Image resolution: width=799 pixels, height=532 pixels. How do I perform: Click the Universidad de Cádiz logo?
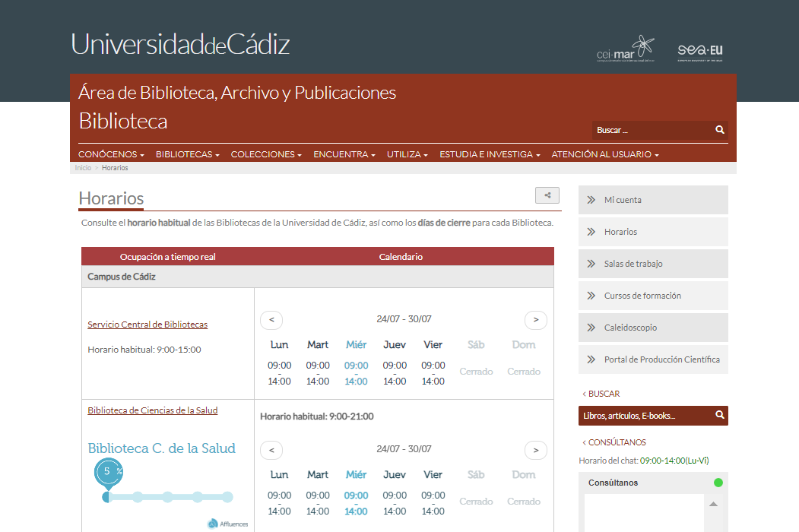(180, 44)
